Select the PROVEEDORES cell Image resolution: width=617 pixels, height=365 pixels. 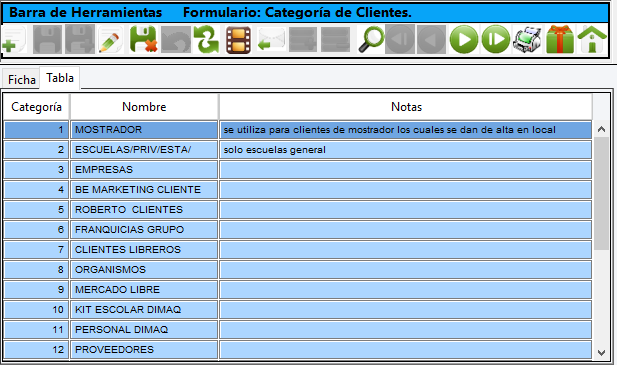tap(144, 350)
